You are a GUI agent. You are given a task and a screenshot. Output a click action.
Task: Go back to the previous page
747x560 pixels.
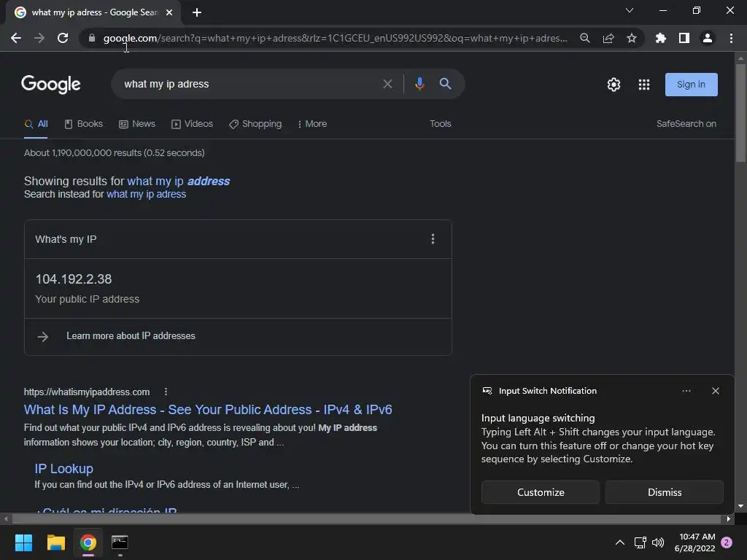16,38
